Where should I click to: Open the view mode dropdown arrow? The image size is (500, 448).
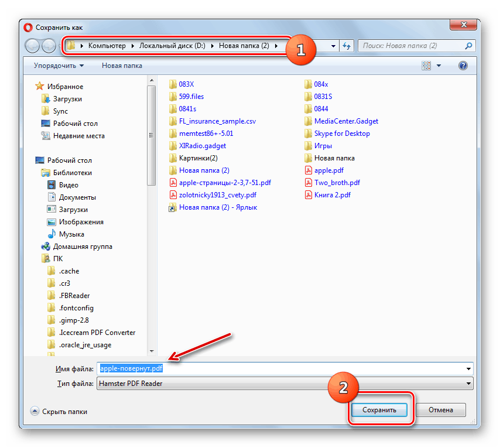tap(439, 66)
